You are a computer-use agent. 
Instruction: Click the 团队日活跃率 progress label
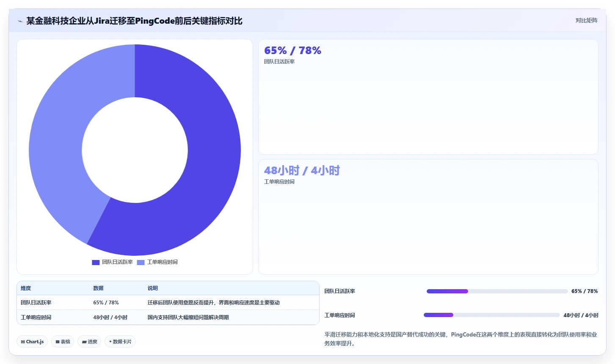click(x=340, y=291)
